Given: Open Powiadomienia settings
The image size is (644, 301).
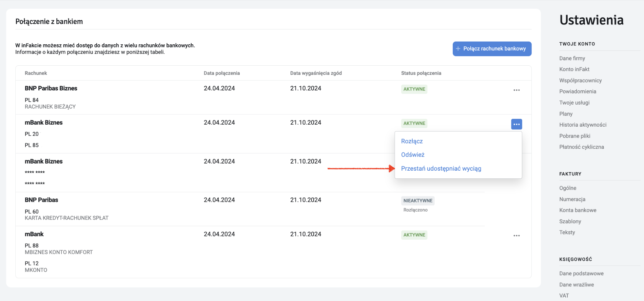Looking at the screenshot, I should pos(578,91).
